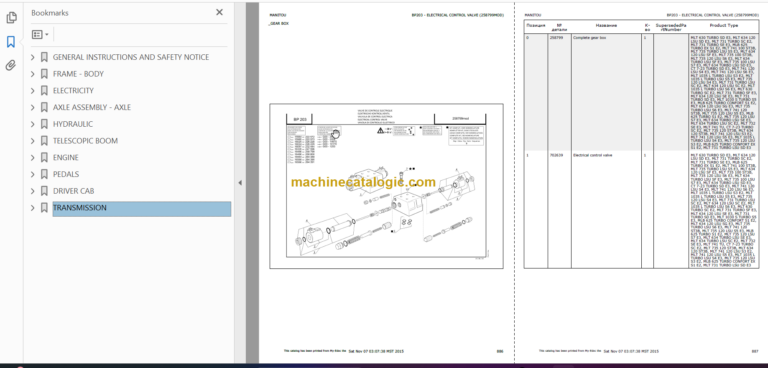Expand the ENGINE bookmark

pos(33,158)
